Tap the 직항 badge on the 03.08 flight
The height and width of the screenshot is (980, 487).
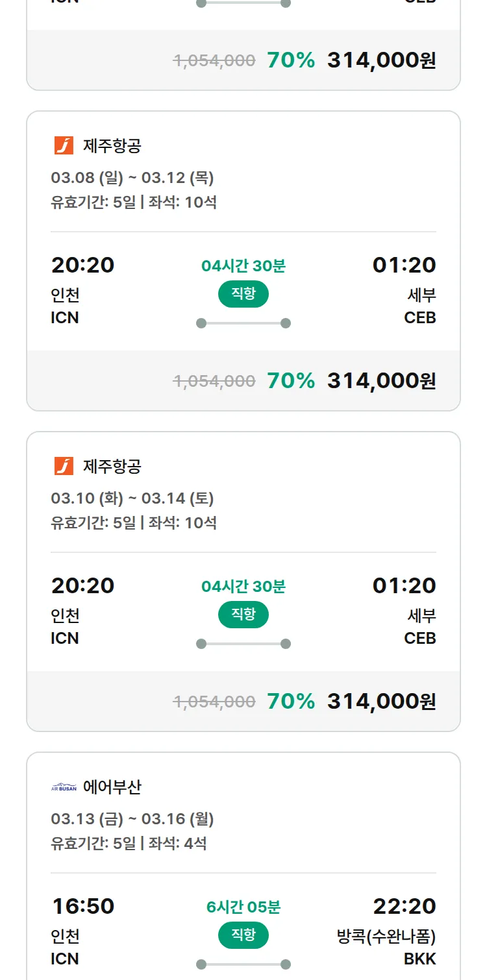pyautogui.click(x=243, y=294)
